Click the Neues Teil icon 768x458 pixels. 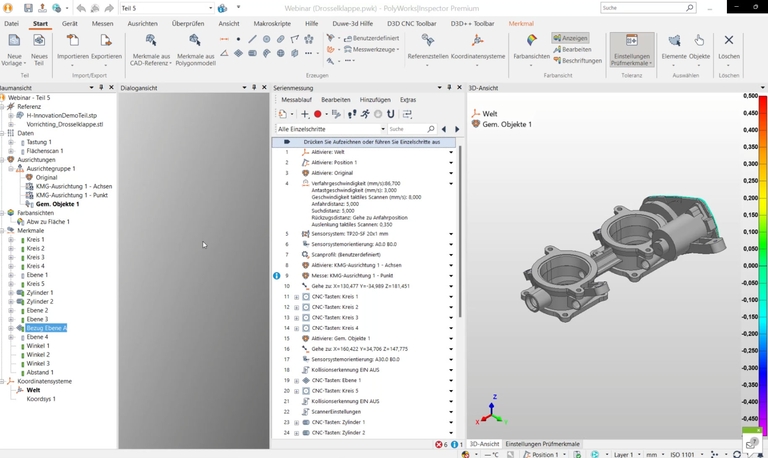click(x=39, y=40)
